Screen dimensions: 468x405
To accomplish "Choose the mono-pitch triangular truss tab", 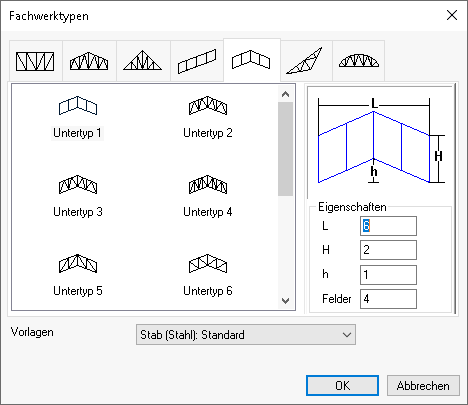I will 304,61.
